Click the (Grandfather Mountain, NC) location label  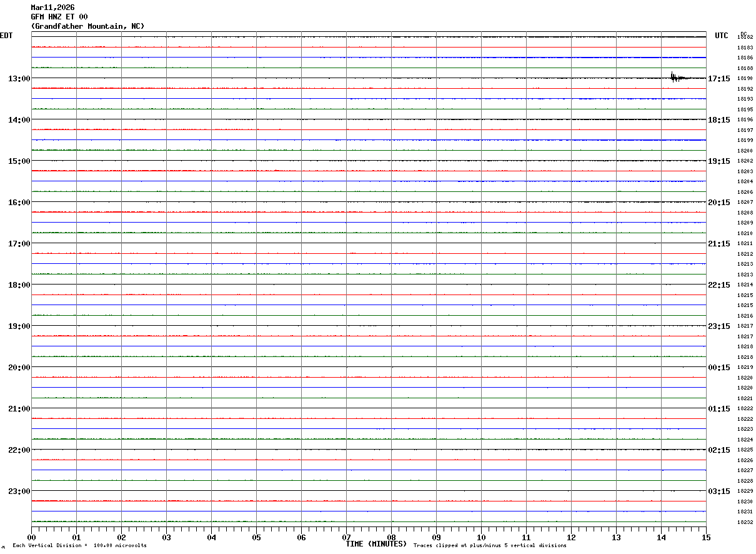87,26
